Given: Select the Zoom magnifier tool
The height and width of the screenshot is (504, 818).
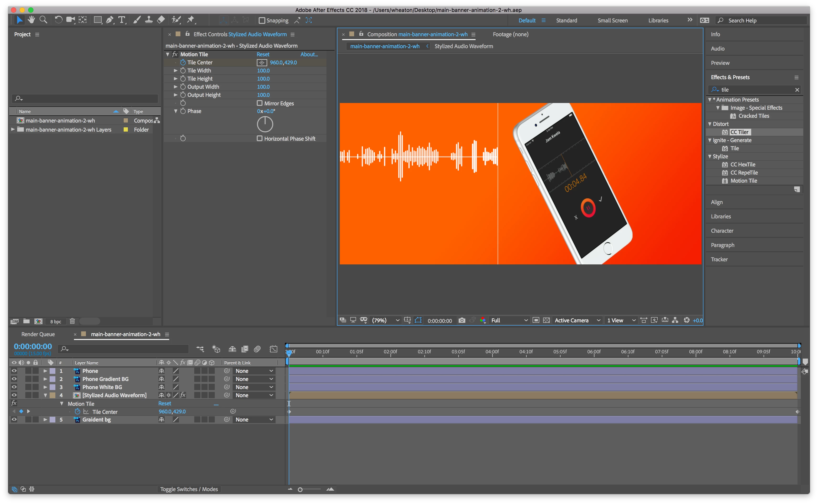Looking at the screenshot, I should [43, 20].
